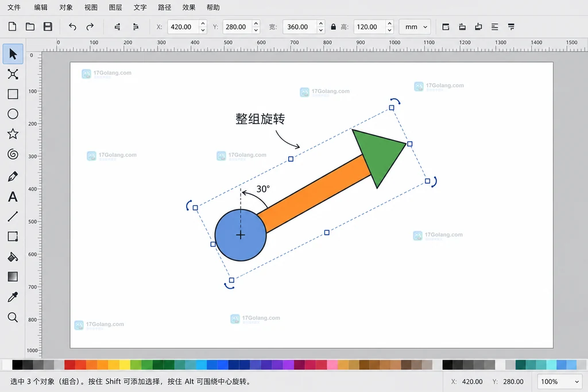Click the green triangle arrowhead

(380, 156)
